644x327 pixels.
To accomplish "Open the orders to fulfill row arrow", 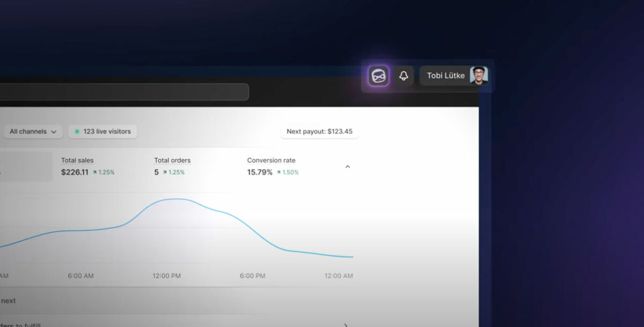I will point(346,325).
